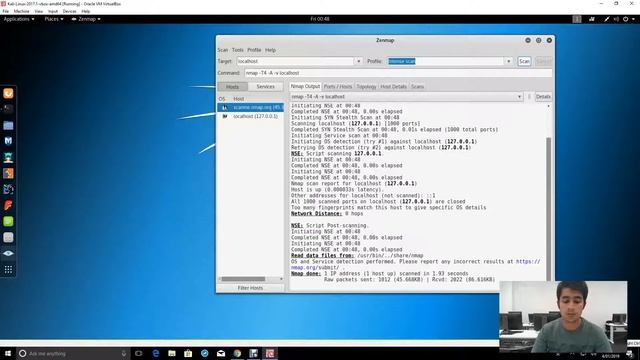Open Task View on Windows taskbar

click(139, 353)
